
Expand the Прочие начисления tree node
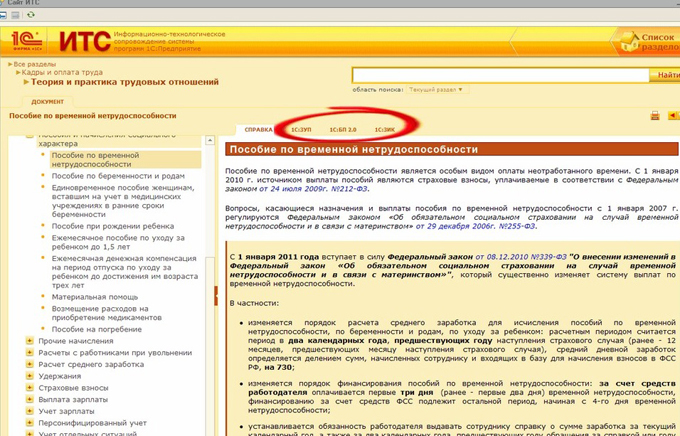[29, 341]
